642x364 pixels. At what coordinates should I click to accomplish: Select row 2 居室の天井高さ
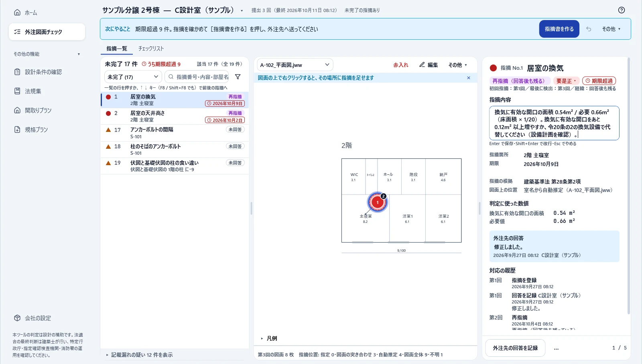[x=175, y=116]
